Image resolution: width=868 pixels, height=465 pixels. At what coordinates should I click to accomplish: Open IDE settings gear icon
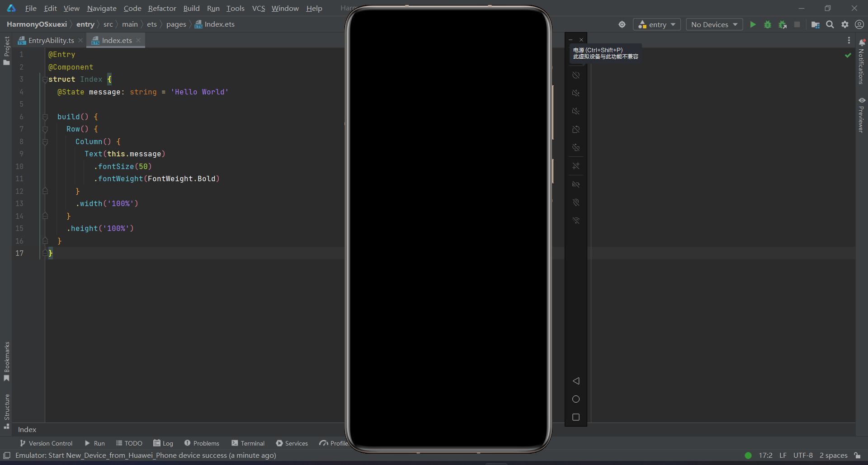click(x=845, y=24)
